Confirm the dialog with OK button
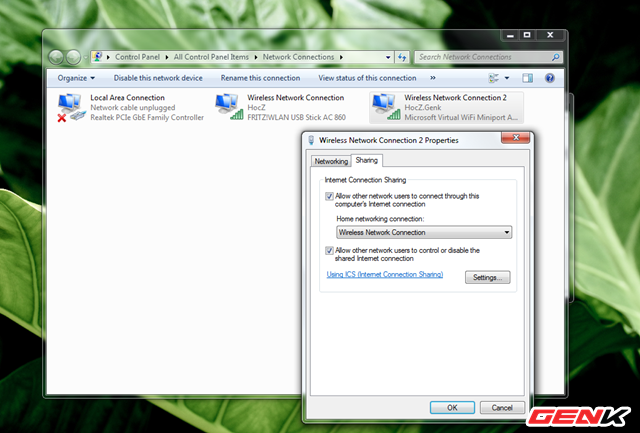Screen dimensions: 640x433 [x=452, y=407]
